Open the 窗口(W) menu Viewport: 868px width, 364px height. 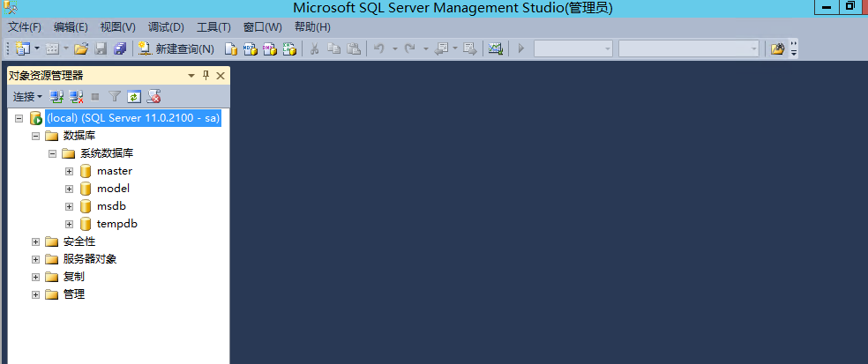coord(262,27)
